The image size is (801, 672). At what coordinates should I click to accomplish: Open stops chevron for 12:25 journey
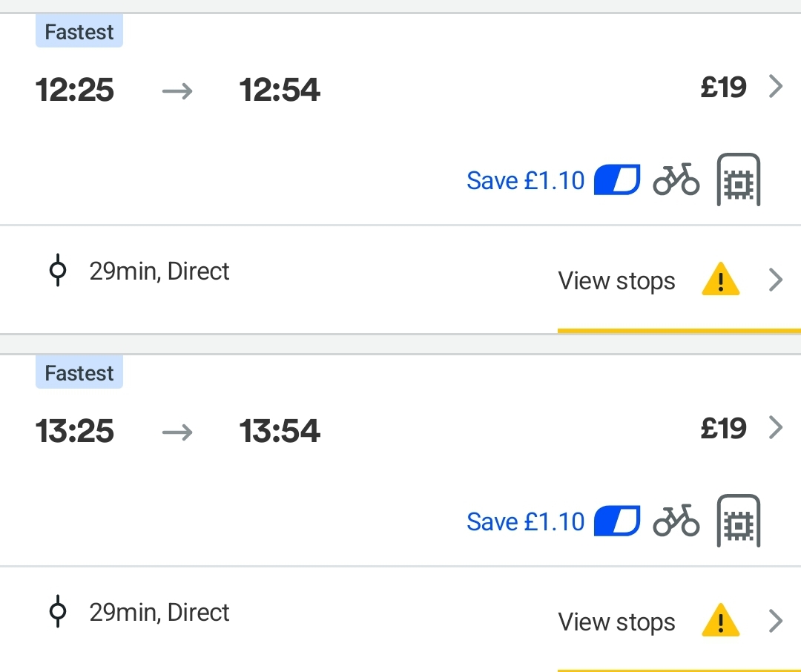[x=776, y=280]
